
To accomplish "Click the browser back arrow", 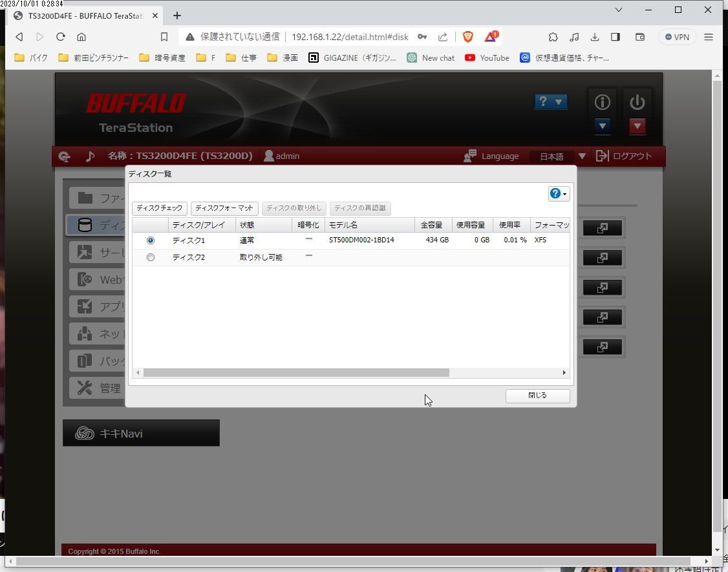I will (19, 37).
